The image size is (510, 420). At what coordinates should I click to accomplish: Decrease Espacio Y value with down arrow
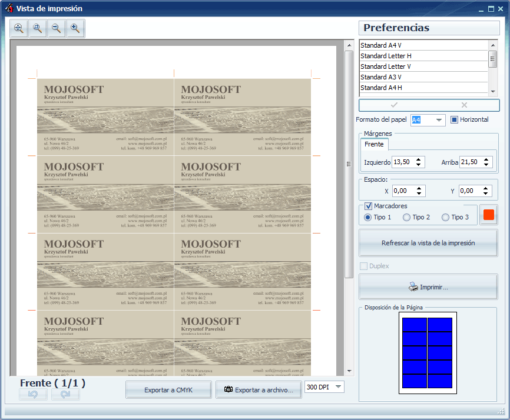click(486, 194)
